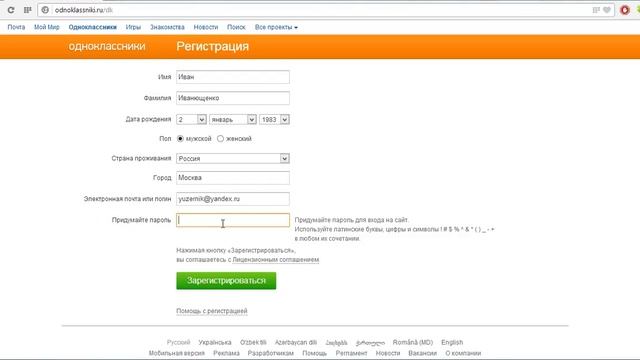The height and width of the screenshot is (360, 640).
Task: Switch language to O'zbek tili
Action: 253,342
